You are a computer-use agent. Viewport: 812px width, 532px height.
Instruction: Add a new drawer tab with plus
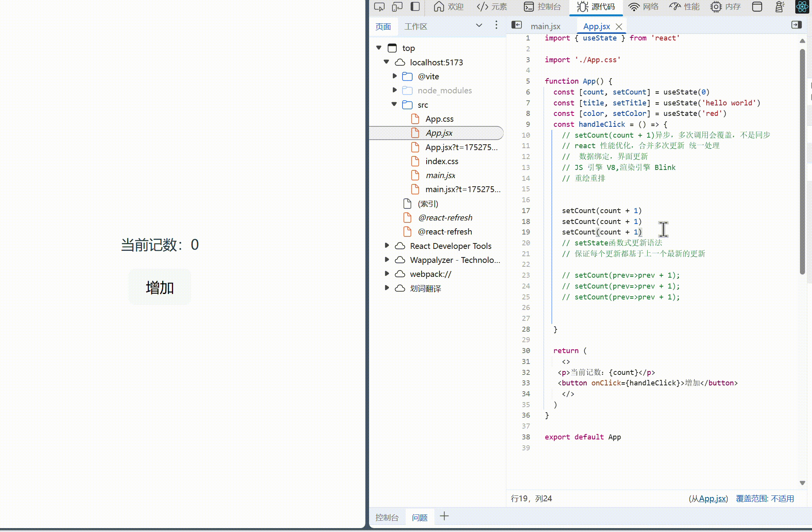click(x=444, y=516)
